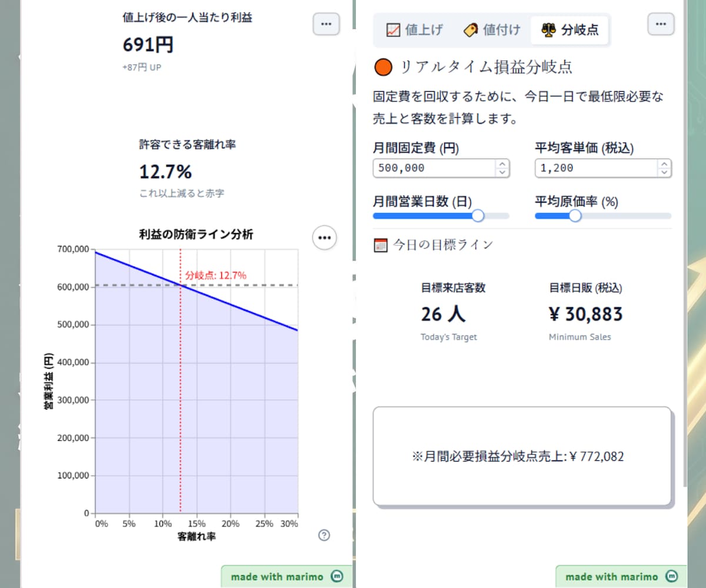
Task: Click the Minimum Sales caption
Action: pyautogui.click(x=580, y=337)
